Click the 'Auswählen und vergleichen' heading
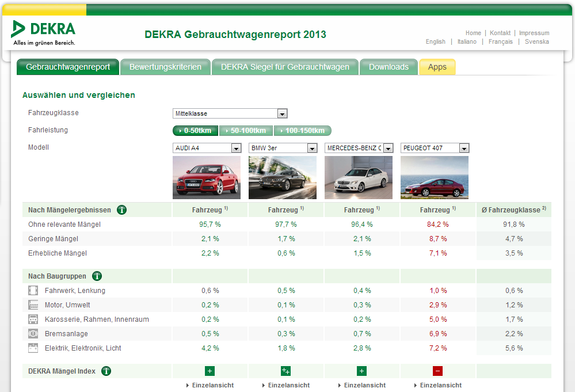 pos(78,96)
